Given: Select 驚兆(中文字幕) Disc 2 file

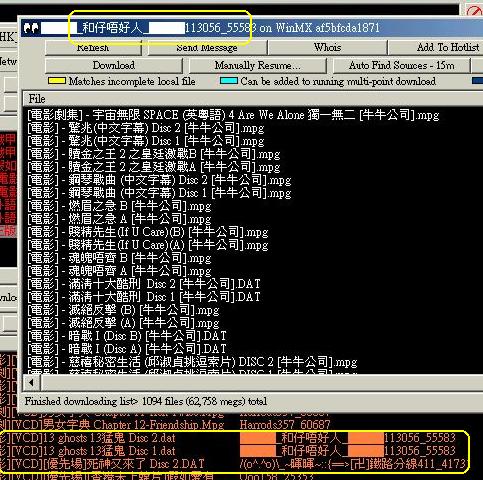Looking at the screenshot, I should click(x=146, y=128).
